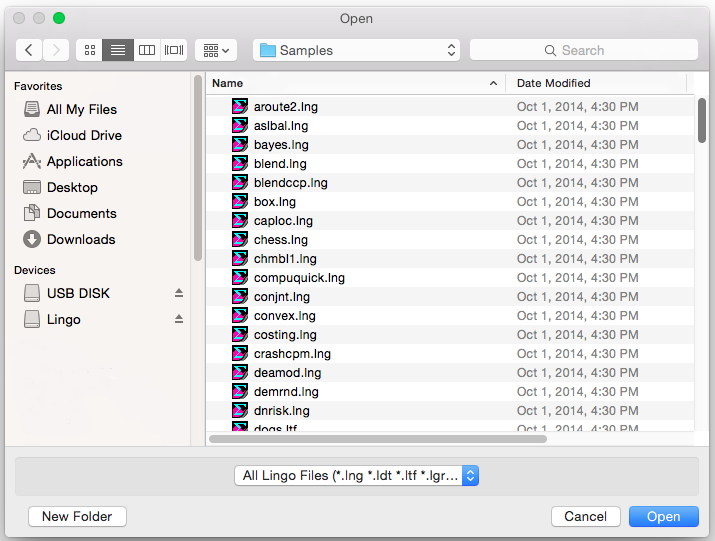Image resolution: width=715 pixels, height=541 pixels.
Task: Select the file name dnrisk.lng
Action: pos(282,411)
